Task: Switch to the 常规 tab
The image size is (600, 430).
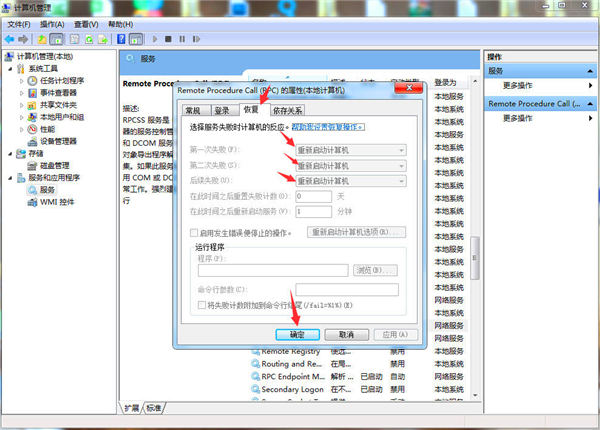Action: (193, 110)
